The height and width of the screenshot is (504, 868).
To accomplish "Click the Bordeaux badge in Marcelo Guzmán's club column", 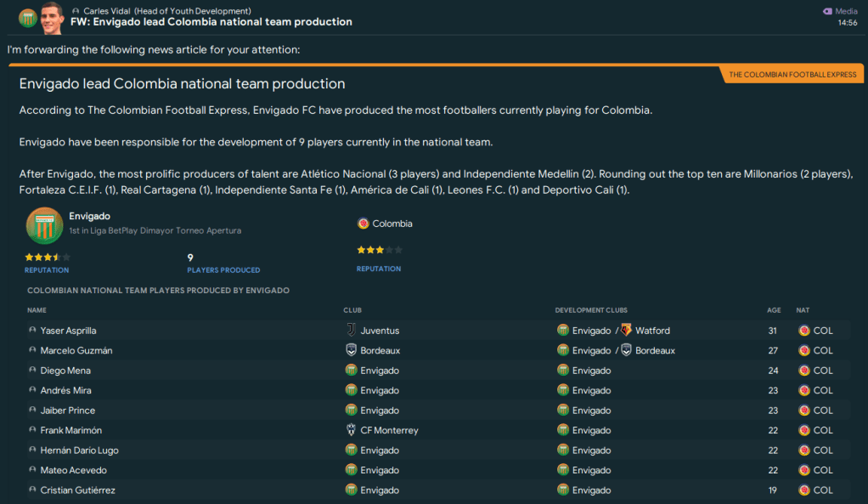I will pyautogui.click(x=352, y=350).
